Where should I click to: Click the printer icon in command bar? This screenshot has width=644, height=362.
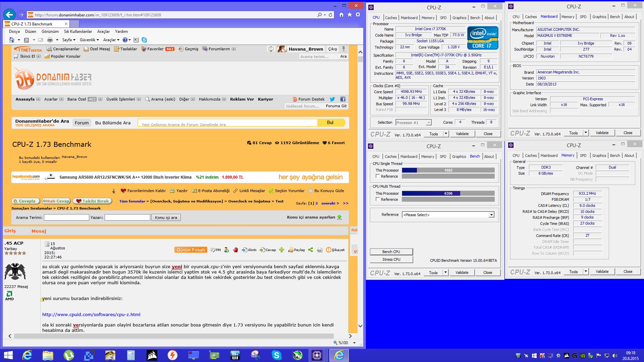click(50, 40)
